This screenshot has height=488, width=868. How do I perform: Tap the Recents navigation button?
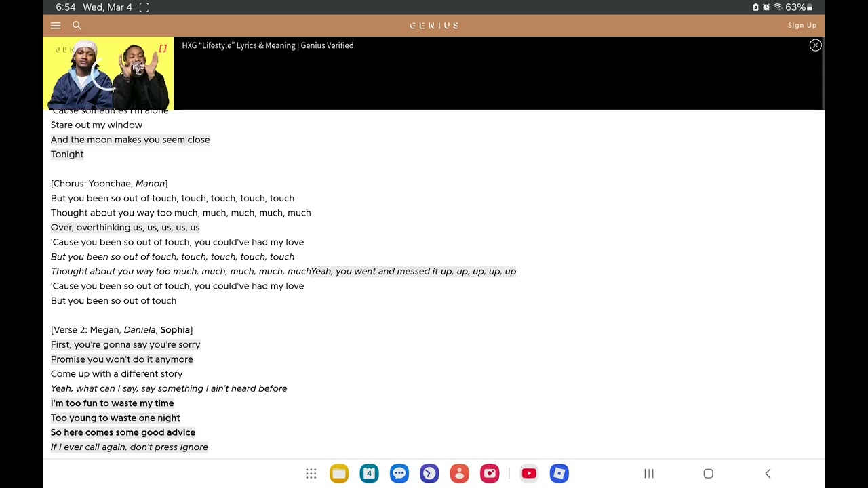click(649, 474)
